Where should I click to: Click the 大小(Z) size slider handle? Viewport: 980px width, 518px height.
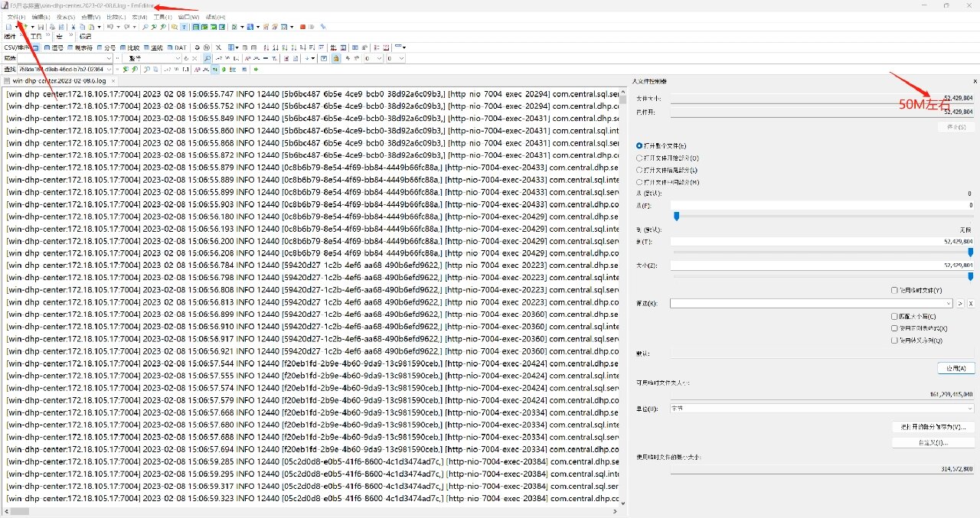click(x=971, y=276)
